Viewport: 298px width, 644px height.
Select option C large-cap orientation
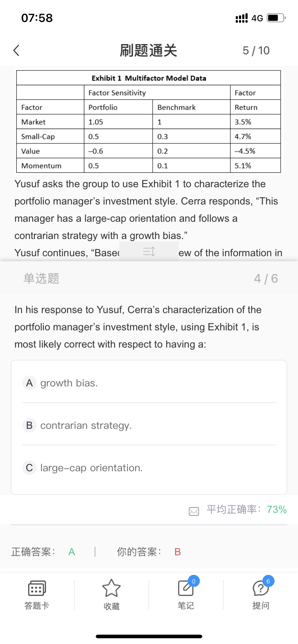pyautogui.click(x=91, y=468)
